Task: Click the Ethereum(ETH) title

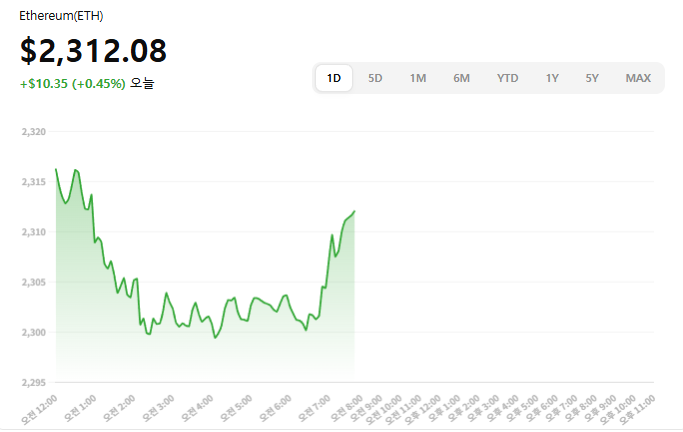Action: click(x=61, y=16)
